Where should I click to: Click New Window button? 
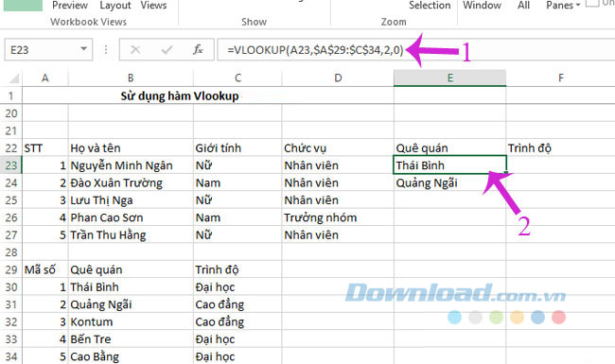point(482,5)
